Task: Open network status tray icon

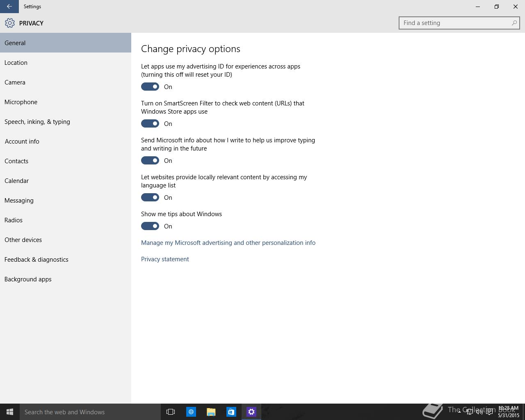Action: click(x=469, y=412)
